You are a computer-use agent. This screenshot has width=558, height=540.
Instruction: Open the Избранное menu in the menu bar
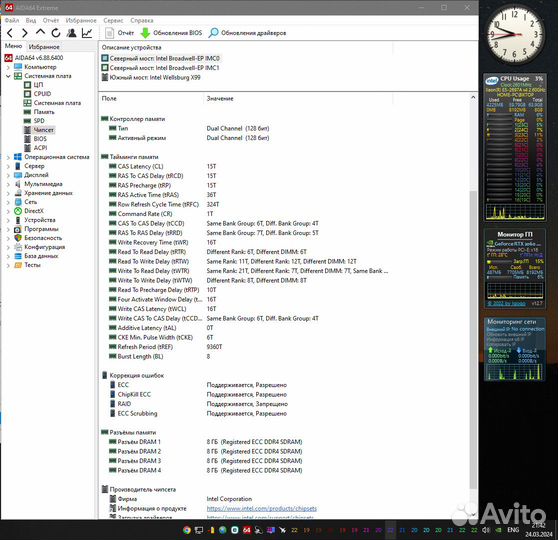[81, 20]
